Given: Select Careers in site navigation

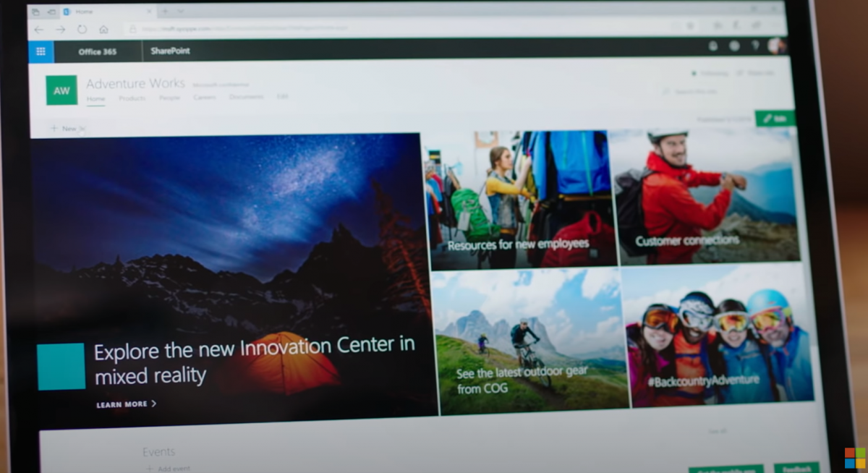Looking at the screenshot, I should pos(205,97).
